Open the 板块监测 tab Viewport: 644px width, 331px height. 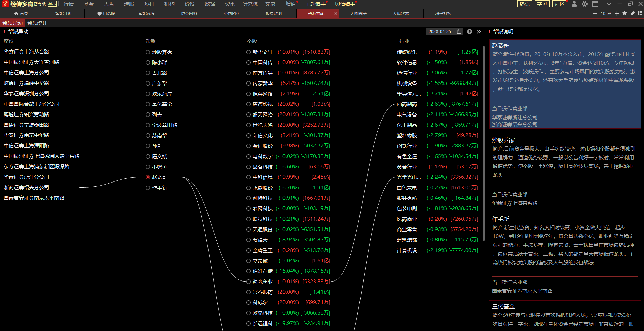coord(274,14)
